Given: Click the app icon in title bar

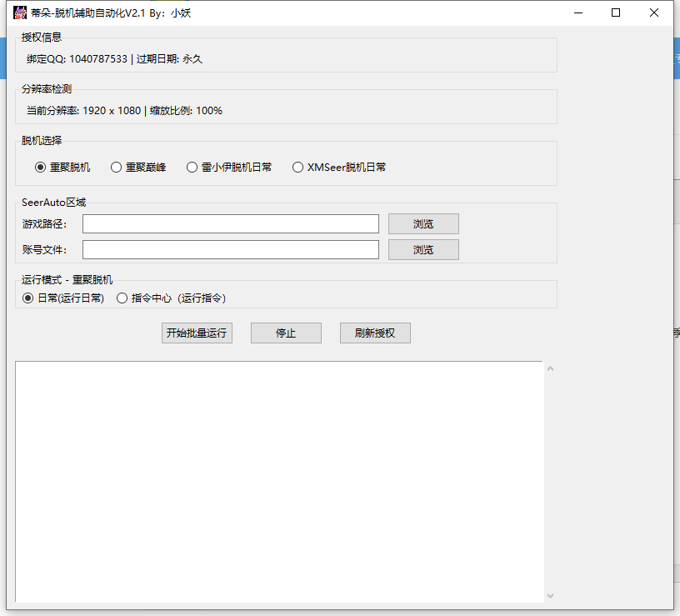Looking at the screenshot, I should point(20,13).
